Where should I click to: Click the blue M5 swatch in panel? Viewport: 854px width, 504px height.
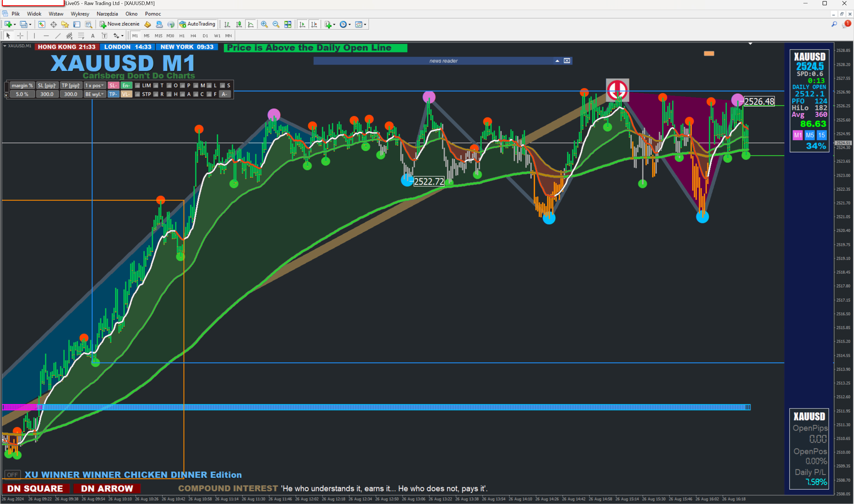pyautogui.click(x=810, y=135)
